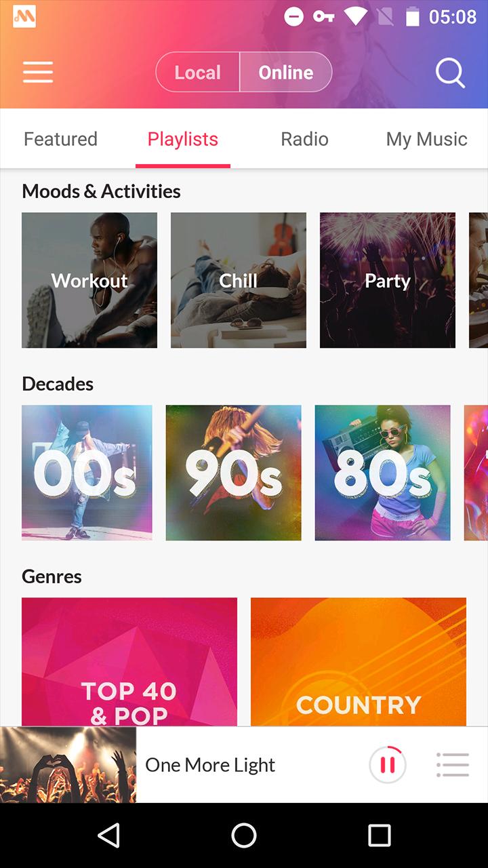Image resolution: width=488 pixels, height=868 pixels.
Task: Switch to the My Music tab
Action: (x=427, y=139)
